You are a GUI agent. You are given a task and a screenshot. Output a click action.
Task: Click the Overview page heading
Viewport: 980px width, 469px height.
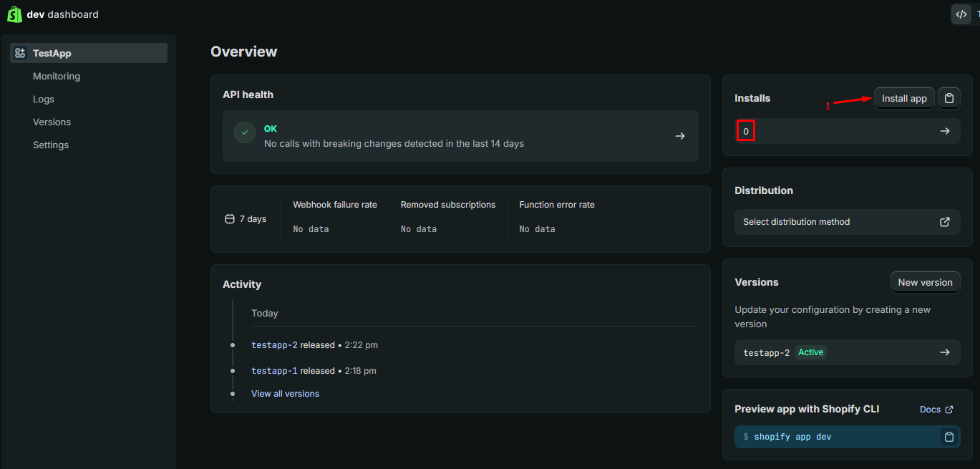point(244,52)
